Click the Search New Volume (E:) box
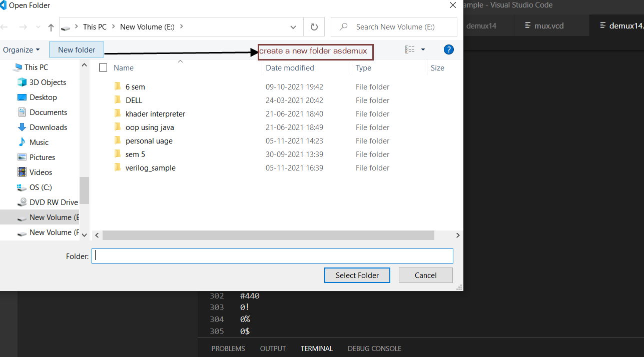 click(x=394, y=27)
